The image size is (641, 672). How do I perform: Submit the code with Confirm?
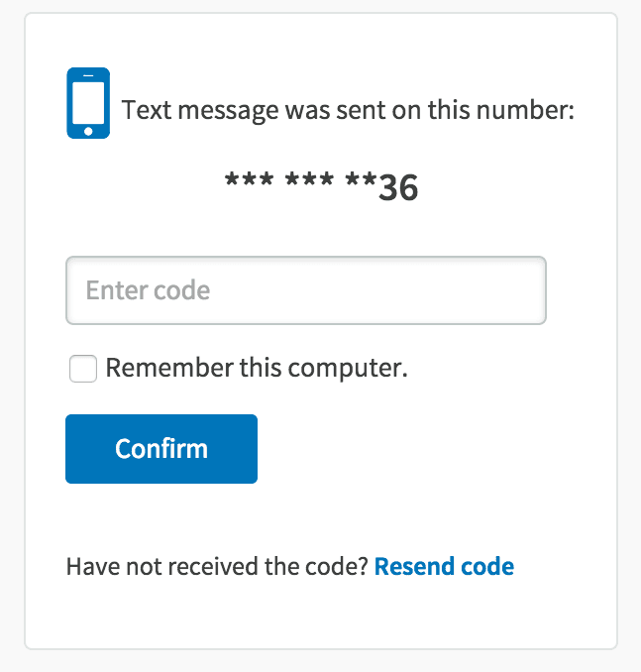tap(161, 449)
